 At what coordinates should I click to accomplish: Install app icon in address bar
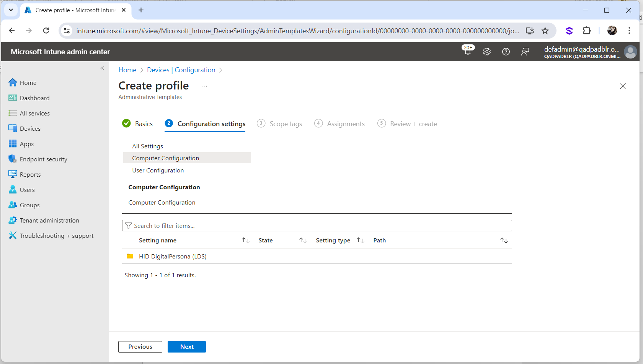click(x=530, y=31)
